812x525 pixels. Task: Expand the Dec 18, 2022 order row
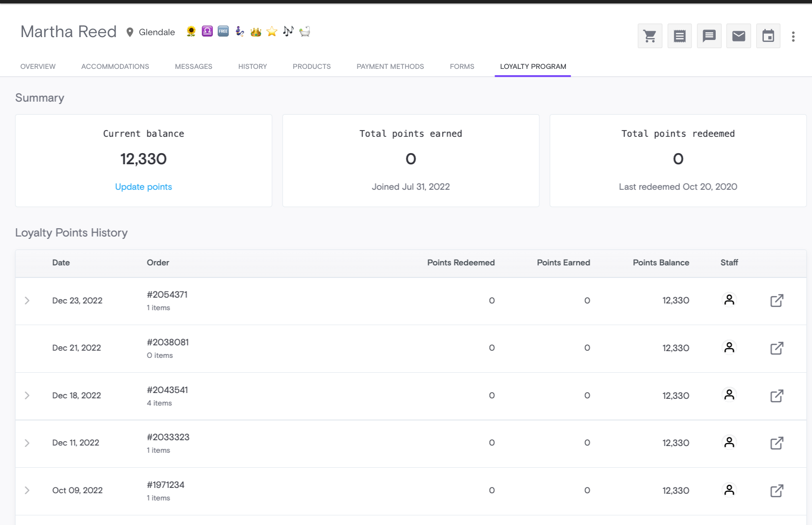point(27,395)
